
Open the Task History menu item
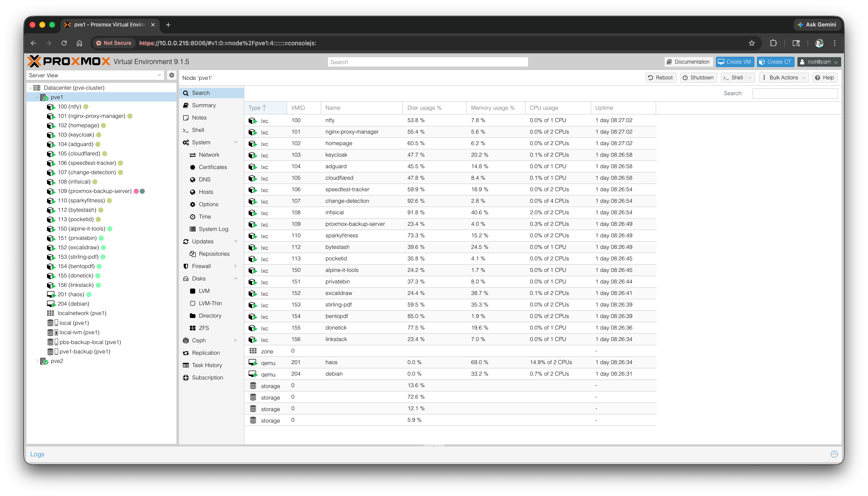click(207, 365)
